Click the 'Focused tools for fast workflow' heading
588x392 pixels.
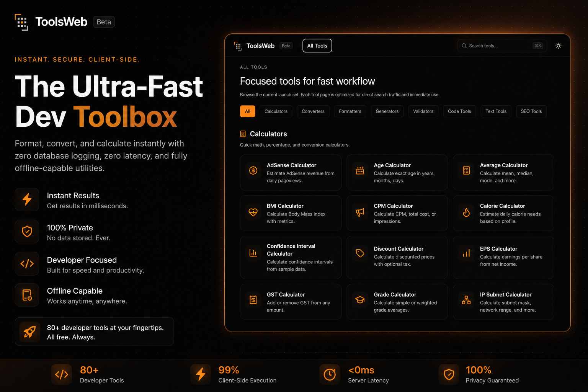[307, 81]
